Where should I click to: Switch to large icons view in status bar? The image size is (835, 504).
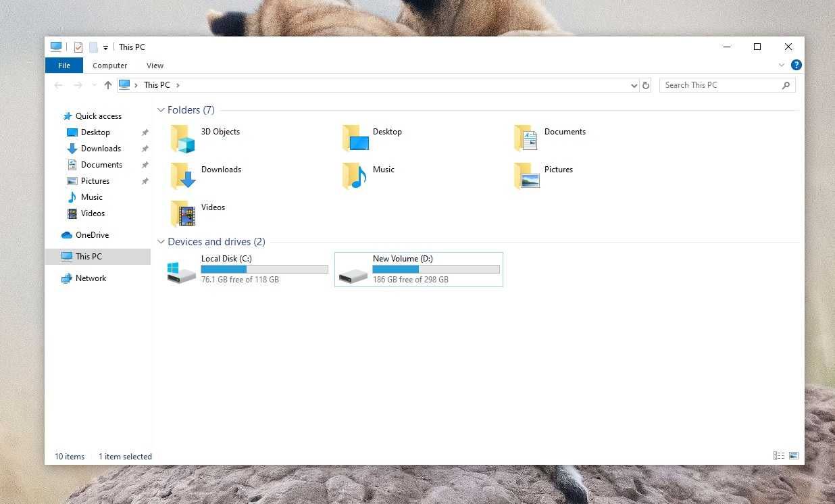(794, 456)
